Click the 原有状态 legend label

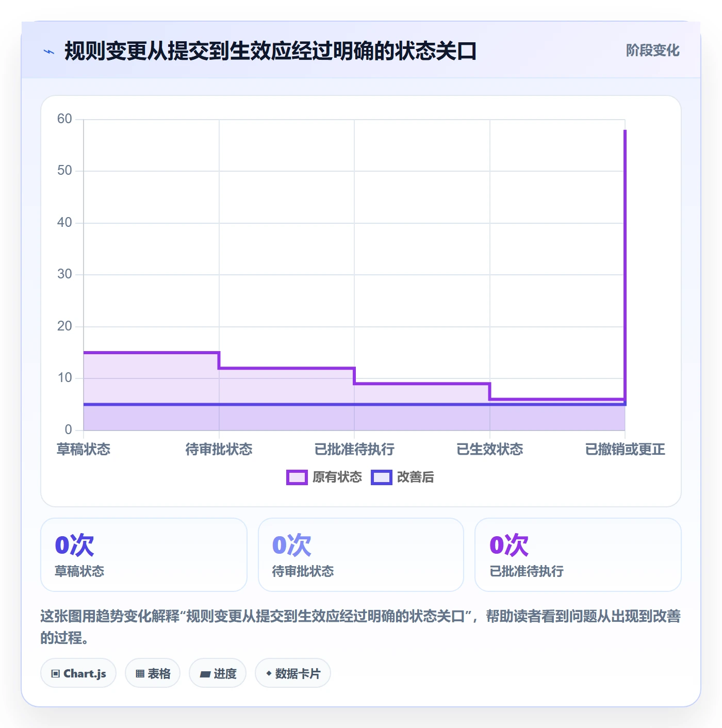337,477
